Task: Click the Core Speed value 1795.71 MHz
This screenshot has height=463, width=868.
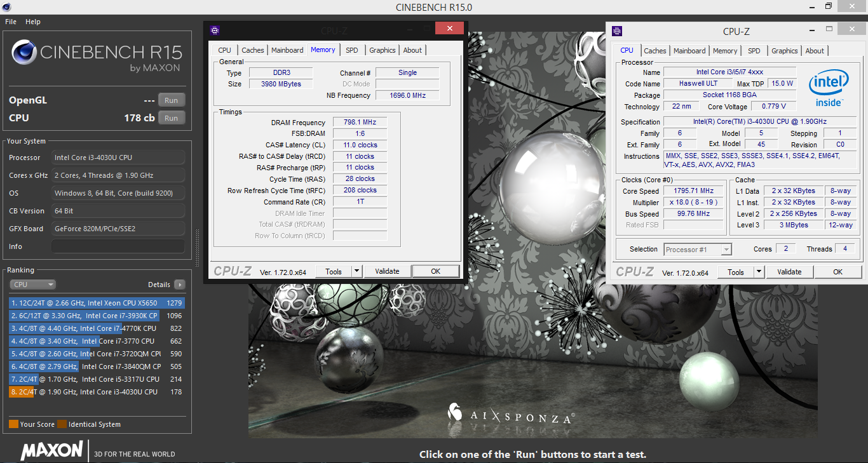Action: click(693, 191)
